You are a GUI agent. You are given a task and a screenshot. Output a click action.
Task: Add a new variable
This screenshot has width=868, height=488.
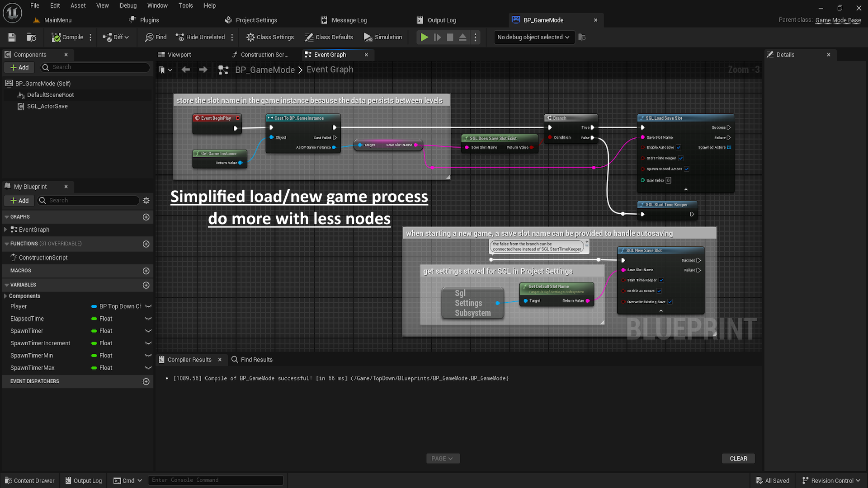tap(146, 285)
